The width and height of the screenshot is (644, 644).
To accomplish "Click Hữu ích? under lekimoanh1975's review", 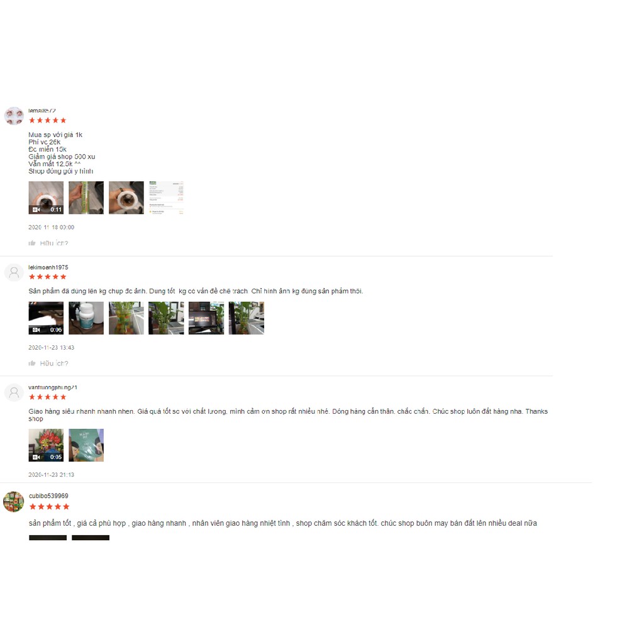I will click(x=54, y=364).
